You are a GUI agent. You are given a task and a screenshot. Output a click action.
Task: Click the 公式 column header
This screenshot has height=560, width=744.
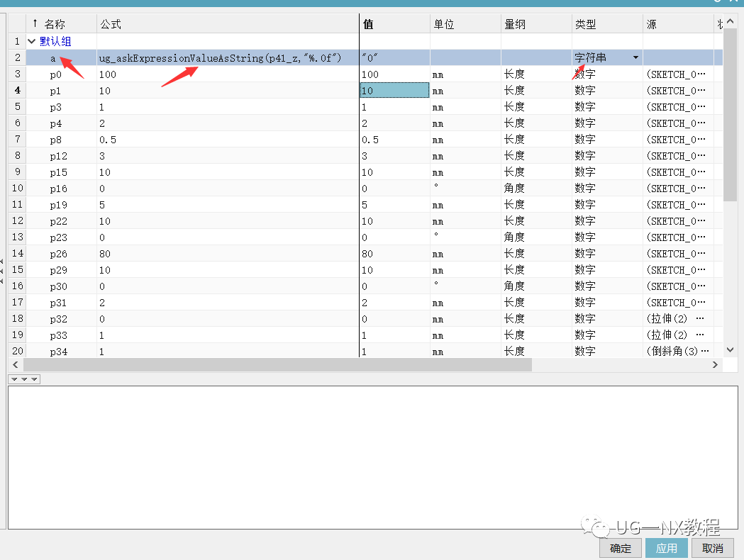coord(111,24)
